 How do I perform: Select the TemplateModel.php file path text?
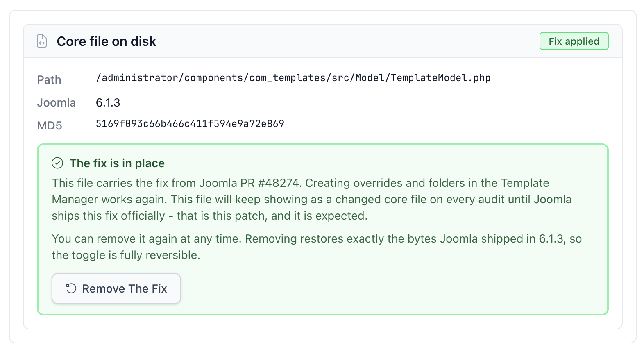click(293, 78)
